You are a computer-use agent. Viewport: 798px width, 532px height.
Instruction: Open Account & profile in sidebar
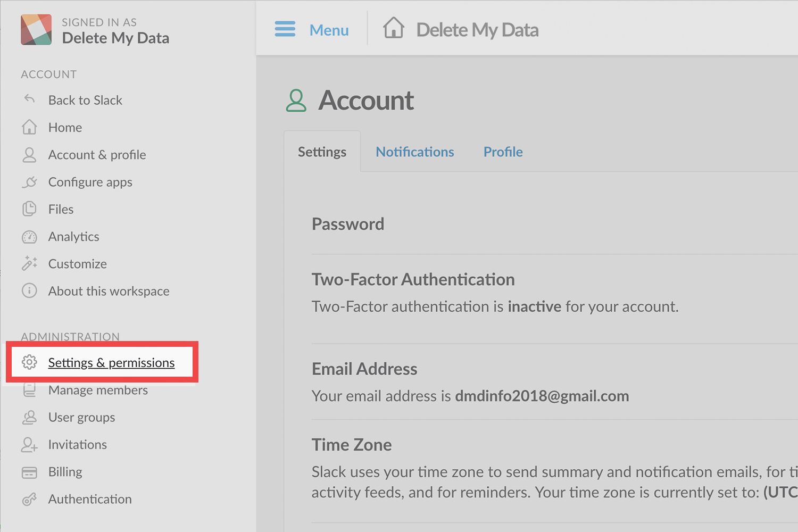[x=97, y=155]
